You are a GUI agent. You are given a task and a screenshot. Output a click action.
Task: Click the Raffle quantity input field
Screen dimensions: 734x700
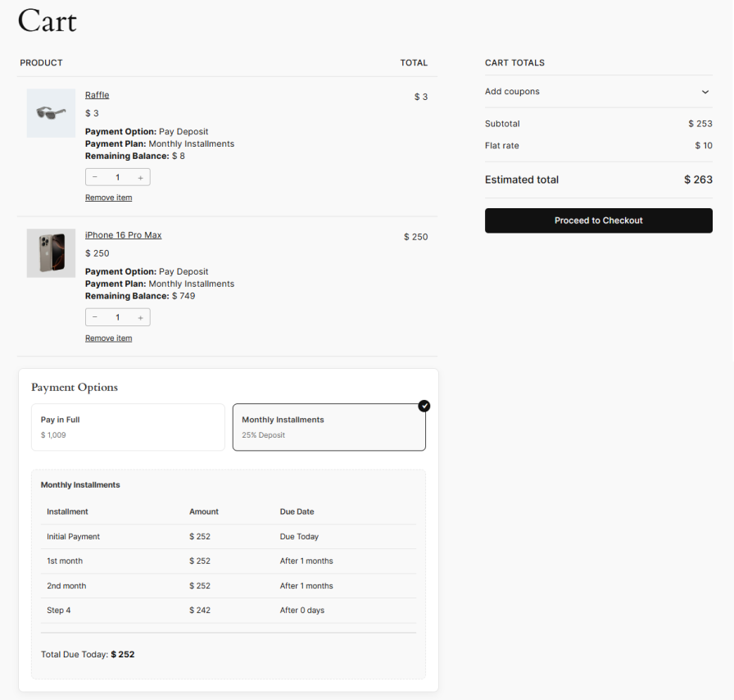click(117, 177)
